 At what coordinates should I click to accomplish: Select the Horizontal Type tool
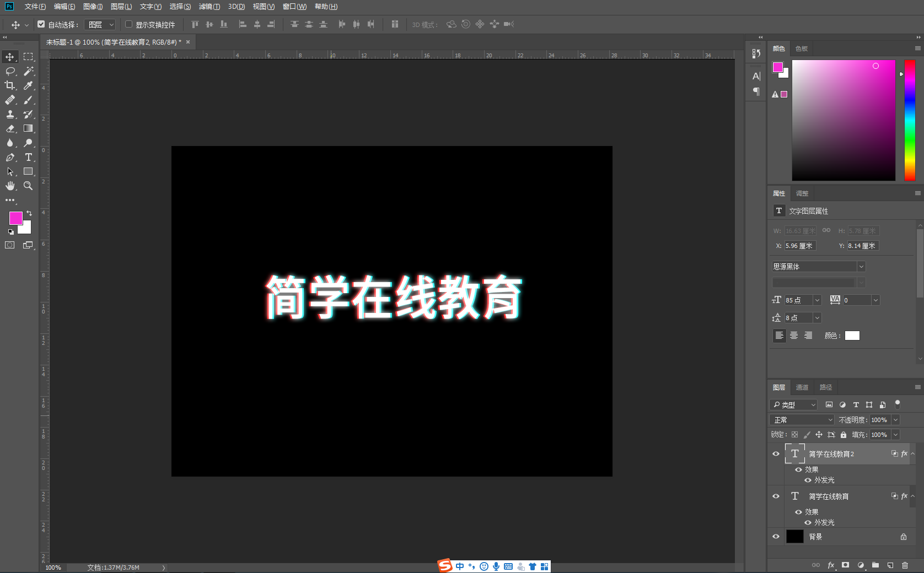(x=28, y=157)
